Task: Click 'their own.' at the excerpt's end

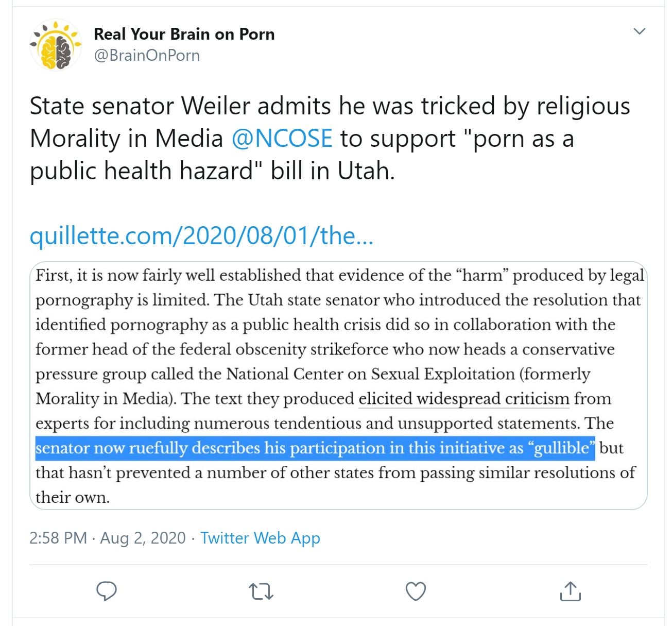Action: 72,497
